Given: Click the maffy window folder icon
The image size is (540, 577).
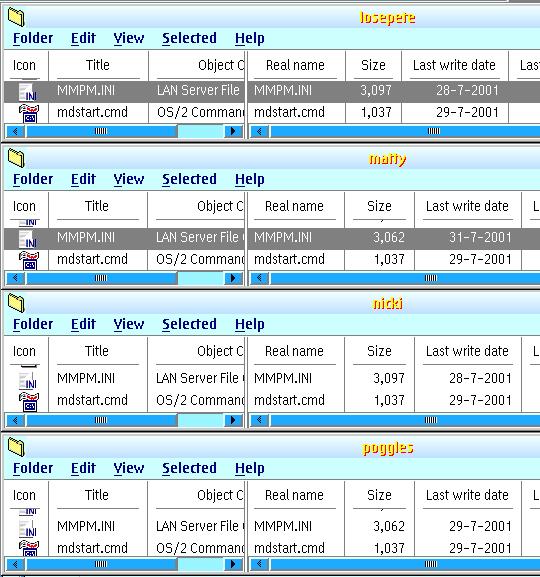Looking at the screenshot, I should click(16, 158).
